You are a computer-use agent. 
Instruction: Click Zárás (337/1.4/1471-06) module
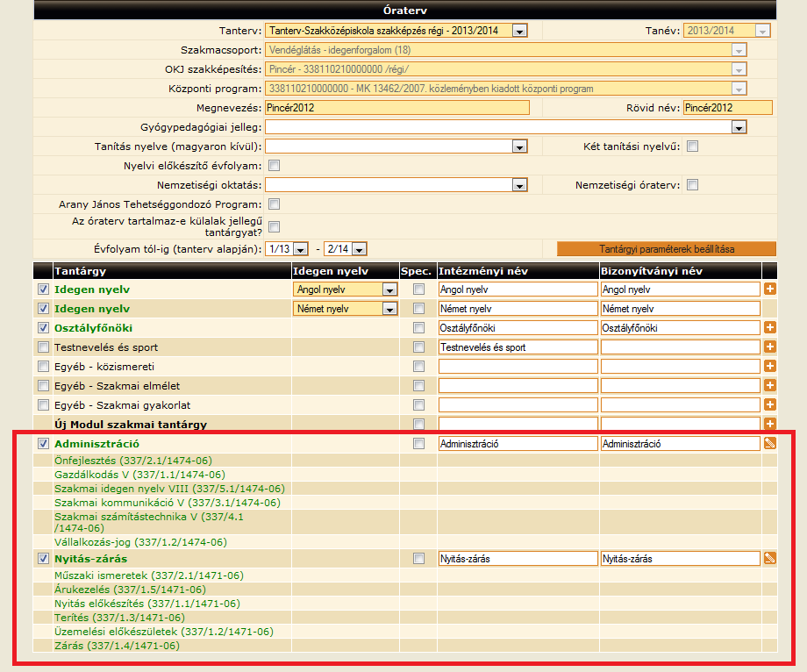tap(117, 646)
